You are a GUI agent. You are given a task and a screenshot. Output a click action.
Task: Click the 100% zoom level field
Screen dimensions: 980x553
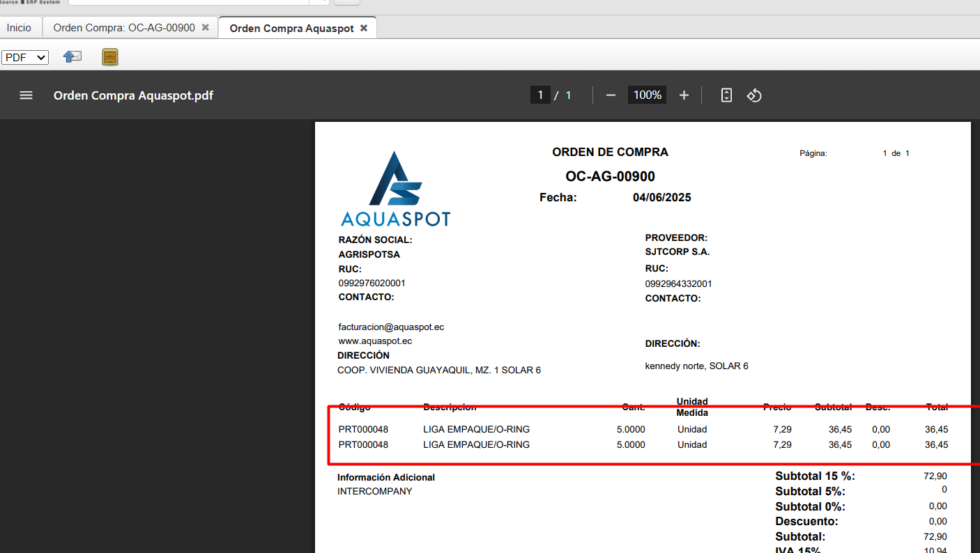point(647,95)
